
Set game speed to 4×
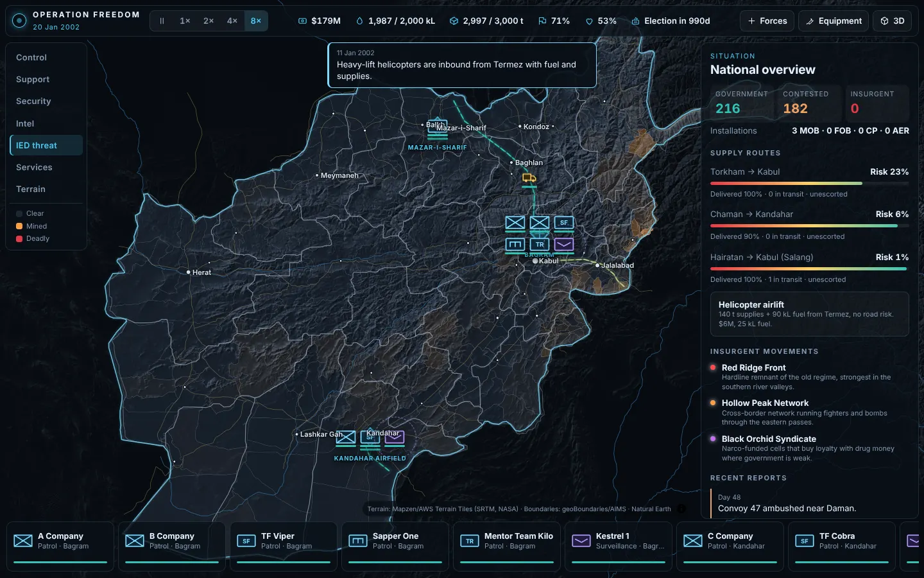(232, 21)
